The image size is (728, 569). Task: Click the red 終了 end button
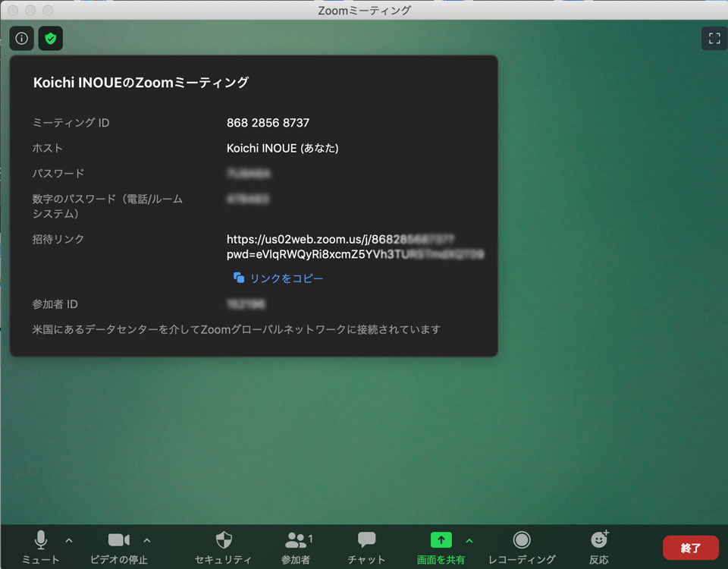[690, 548]
